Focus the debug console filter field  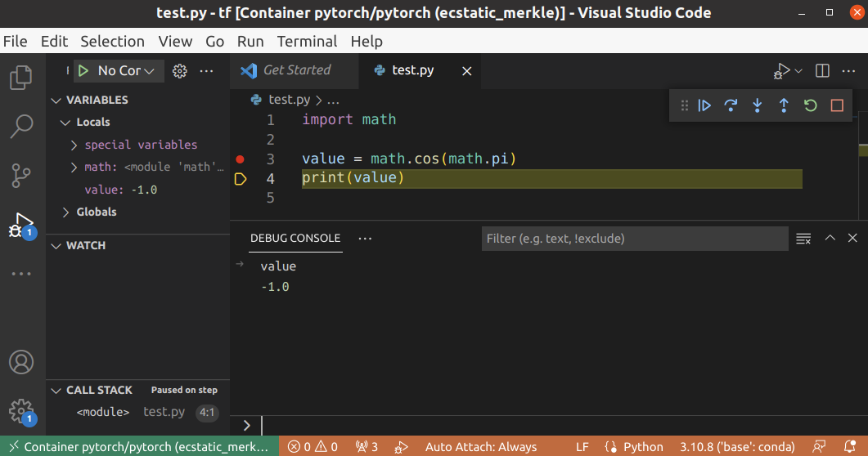pos(634,239)
